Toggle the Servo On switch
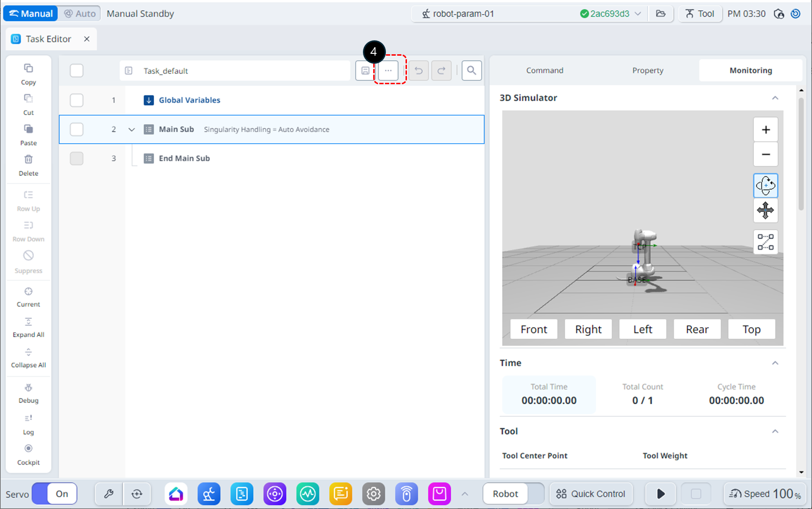Screen dimensions: 812x509 tap(54, 494)
